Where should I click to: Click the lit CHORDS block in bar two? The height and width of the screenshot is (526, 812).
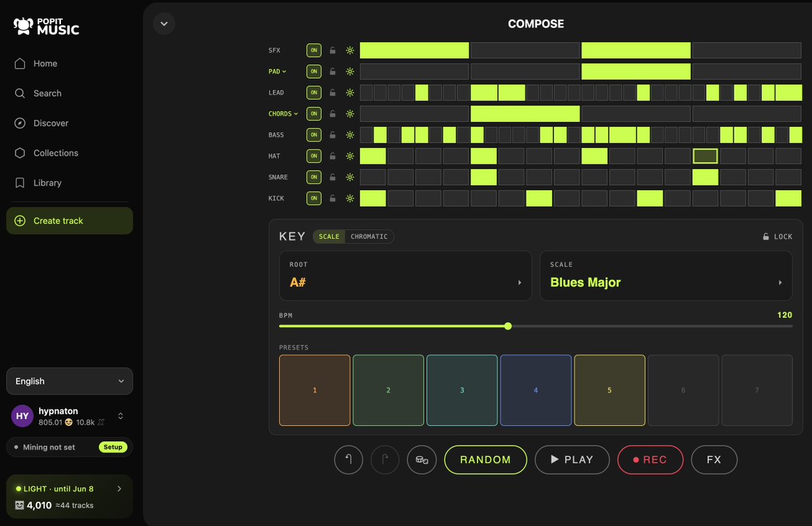525,114
